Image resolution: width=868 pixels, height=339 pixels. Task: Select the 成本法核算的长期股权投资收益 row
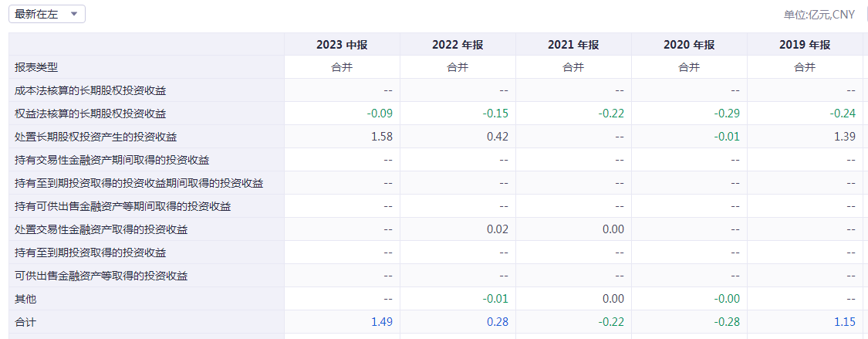(x=90, y=90)
